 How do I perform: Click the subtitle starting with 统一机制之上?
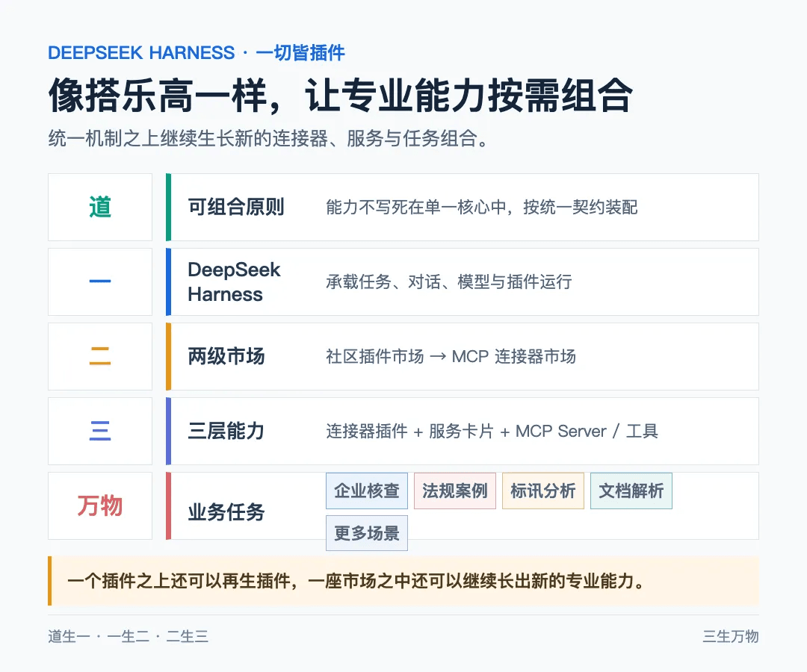[x=268, y=138]
